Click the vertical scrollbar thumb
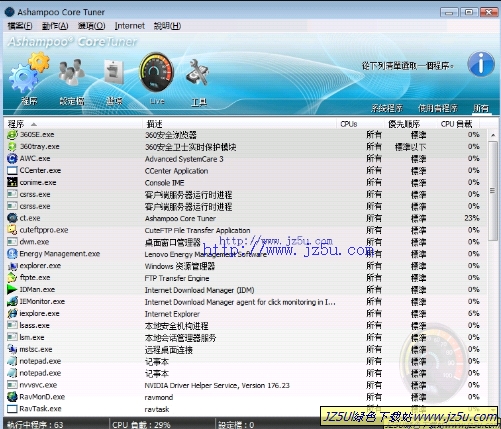 pyautogui.click(x=493, y=190)
